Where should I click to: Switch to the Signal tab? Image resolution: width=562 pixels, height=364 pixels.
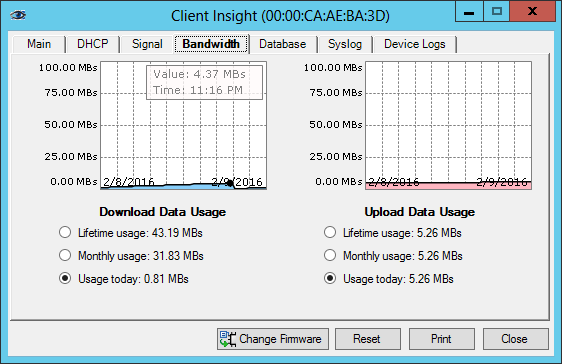pyautogui.click(x=147, y=44)
